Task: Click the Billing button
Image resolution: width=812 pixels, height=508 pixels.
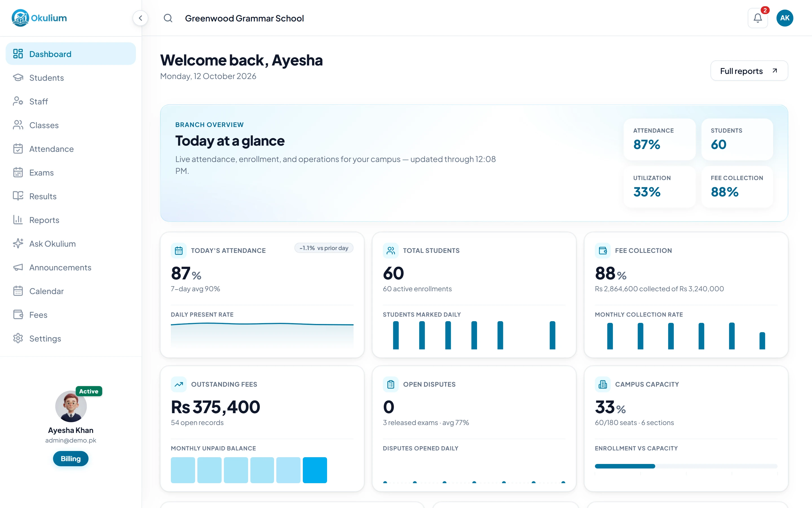Action: coord(71,459)
